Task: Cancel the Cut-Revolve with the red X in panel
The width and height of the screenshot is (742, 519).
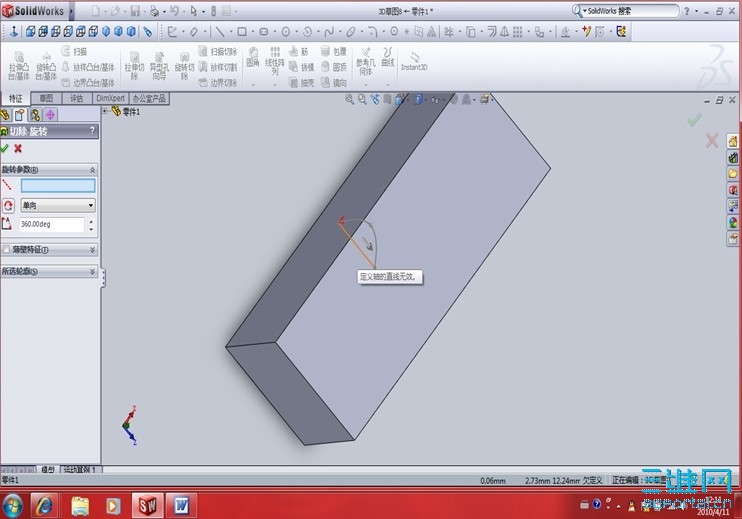Action: [x=18, y=149]
